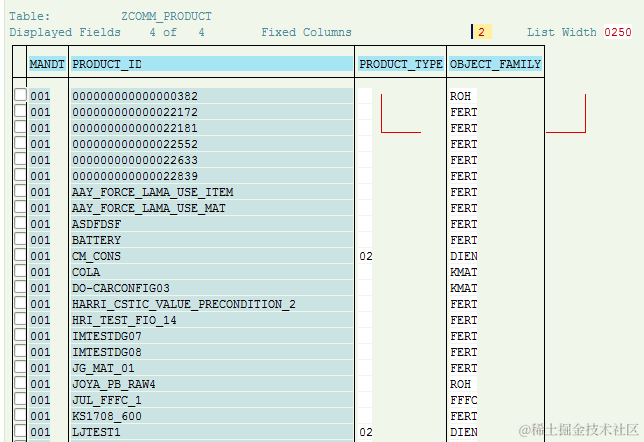644x442 pixels.
Task: Click the ZCOMM_PRODUCT table name
Action: click(x=166, y=16)
